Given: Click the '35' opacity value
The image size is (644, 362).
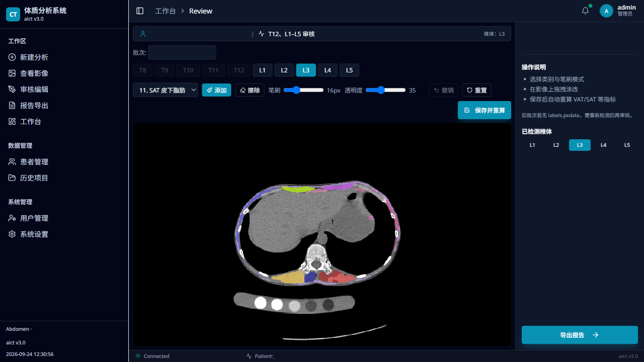Looking at the screenshot, I should click(412, 90).
